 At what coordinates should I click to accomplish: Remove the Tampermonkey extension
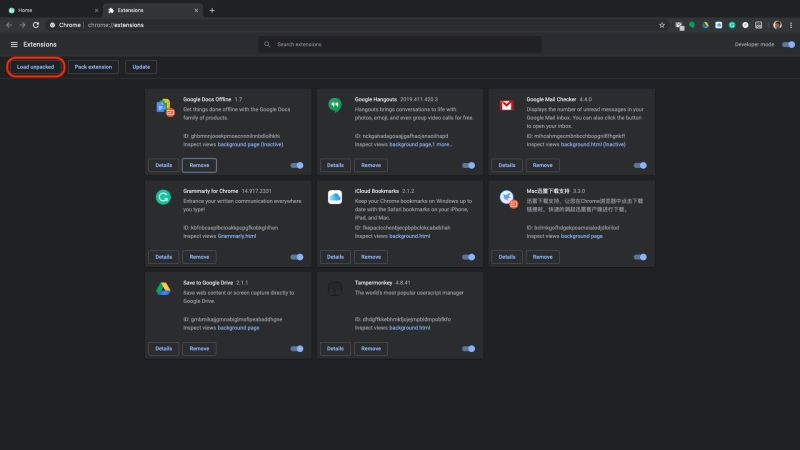(371, 349)
